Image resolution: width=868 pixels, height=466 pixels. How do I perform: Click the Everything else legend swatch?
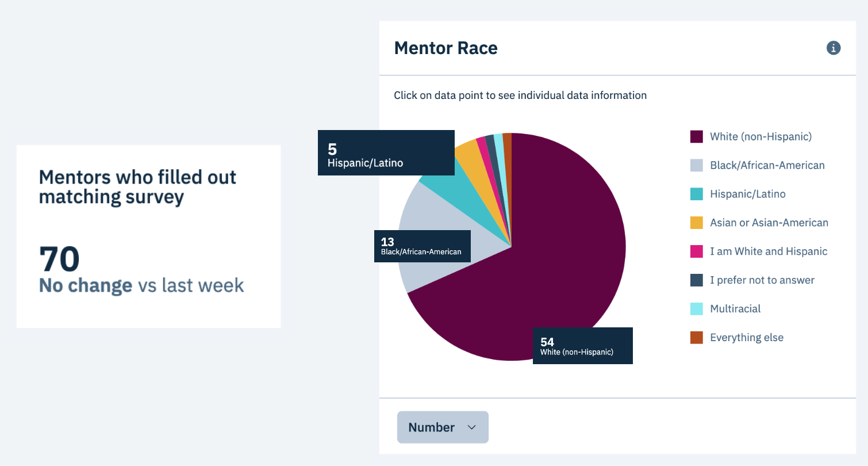[695, 338]
